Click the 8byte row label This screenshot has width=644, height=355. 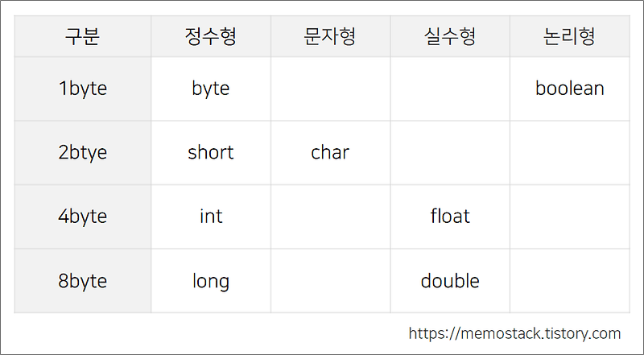83,281
